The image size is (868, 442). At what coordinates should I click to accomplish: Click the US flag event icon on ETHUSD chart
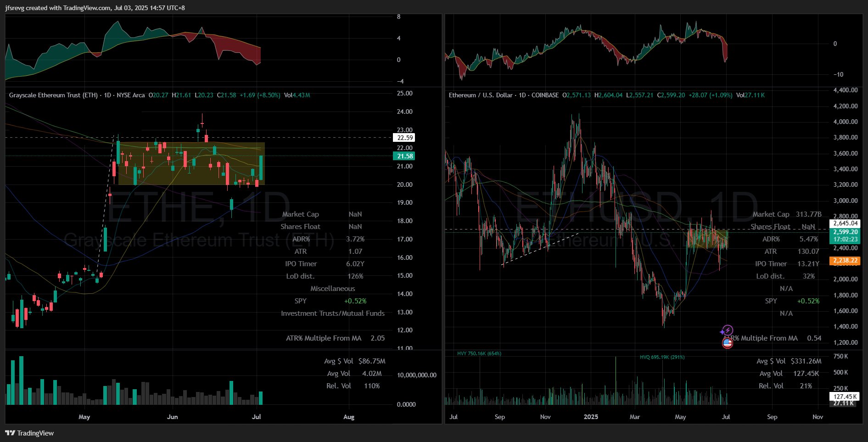[x=727, y=343]
